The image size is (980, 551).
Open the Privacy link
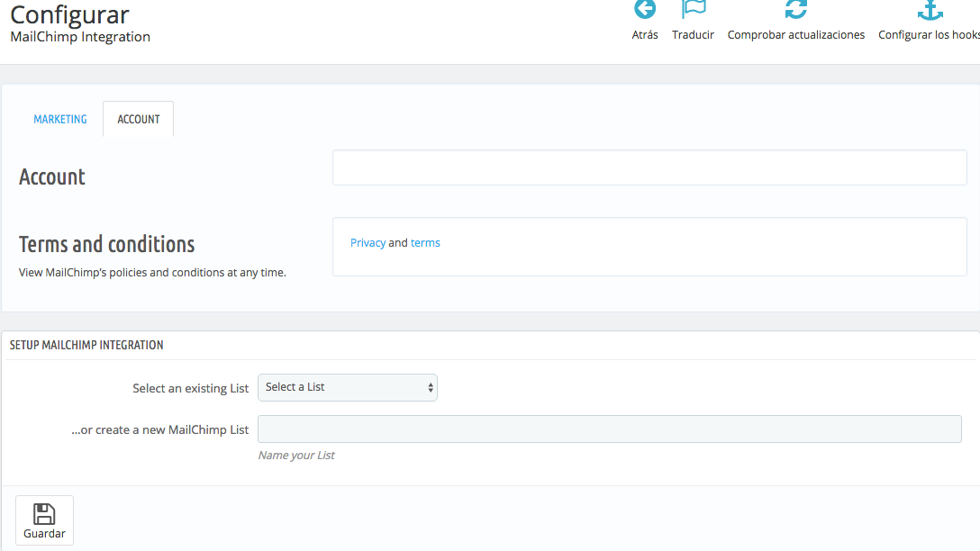click(367, 243)
